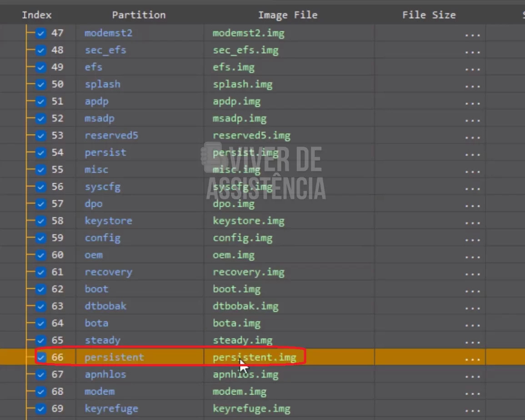
Task: Browse file for persistent.img via ellipsis
Action: coord(473,359)
